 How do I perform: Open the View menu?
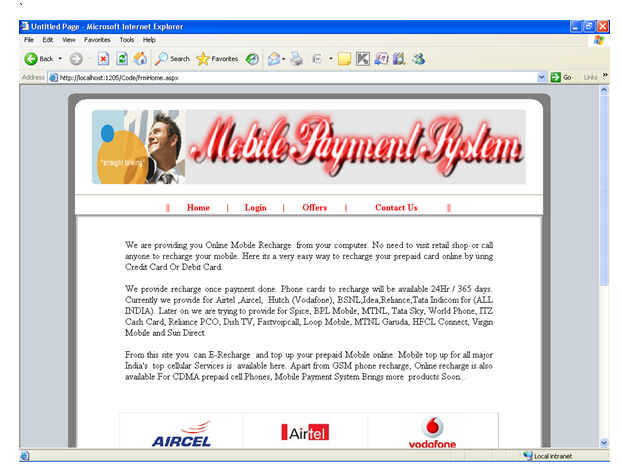click(x=69, y=40)
